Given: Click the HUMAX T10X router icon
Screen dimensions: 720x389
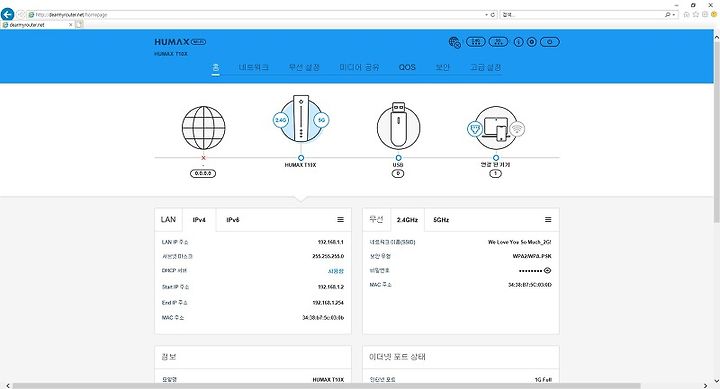Looking at the screenshot, I should (x=301, y=119).
